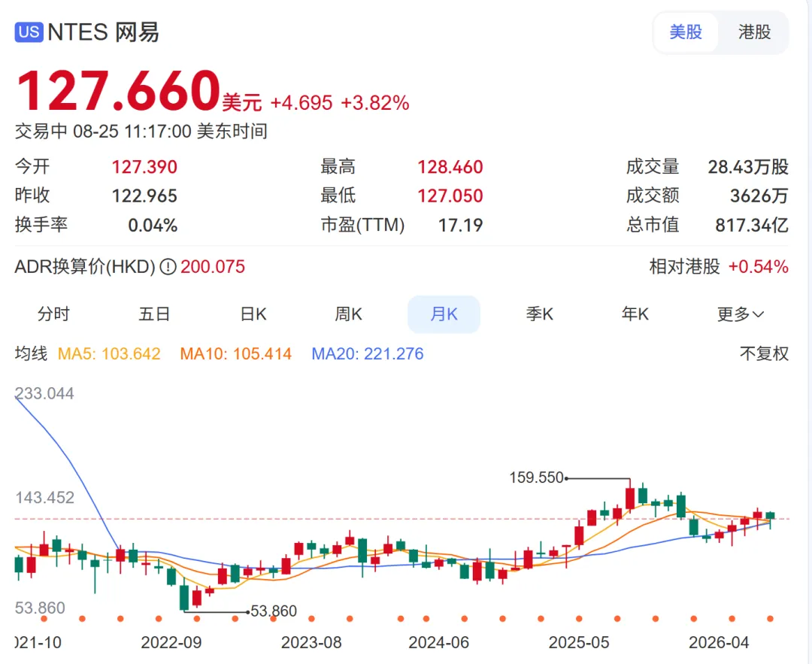Viewport: 812px width, 664px height.
Task: Click the 市盈(TTM) value 17.19
Action: 460,226
